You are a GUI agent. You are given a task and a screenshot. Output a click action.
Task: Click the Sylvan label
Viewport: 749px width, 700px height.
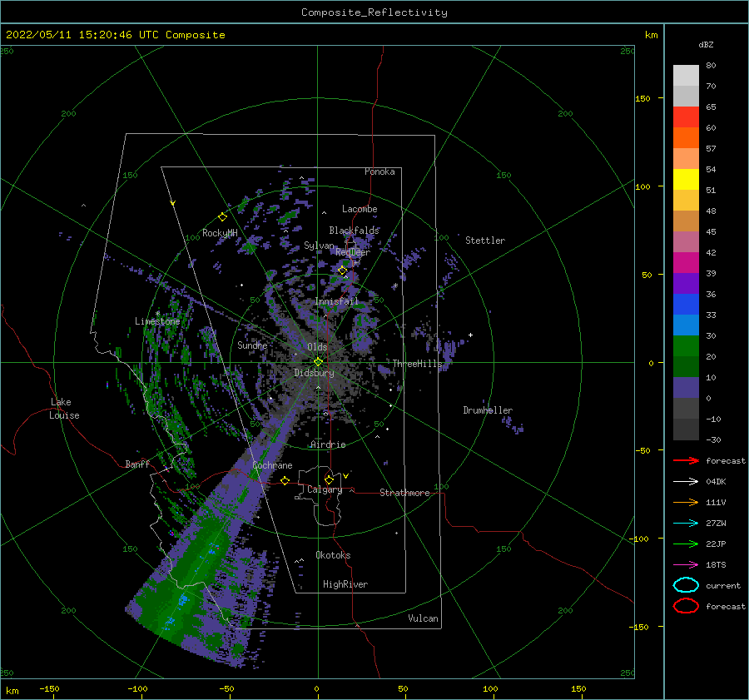coord(319,246)
